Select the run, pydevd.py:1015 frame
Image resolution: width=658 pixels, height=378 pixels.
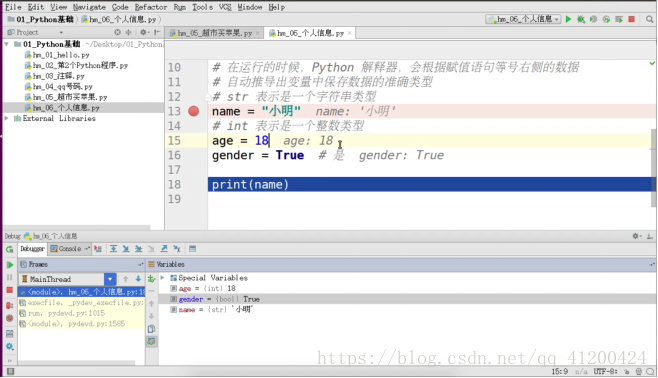(x=81, y=313)
